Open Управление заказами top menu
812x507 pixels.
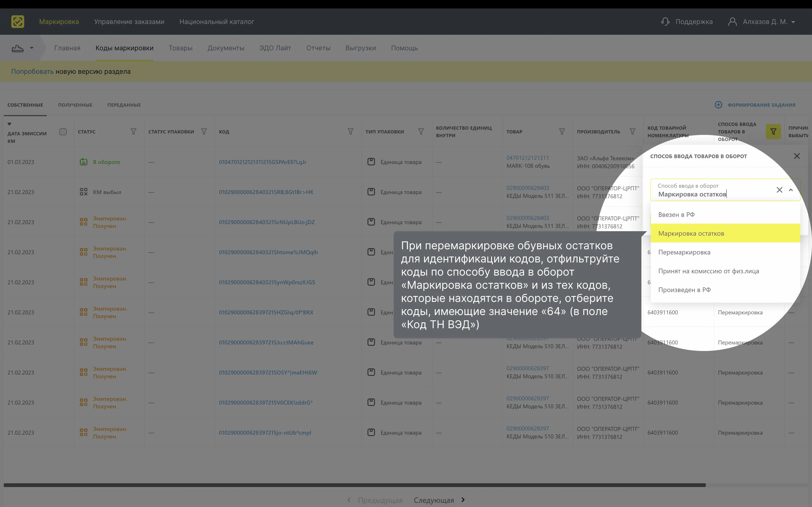[x=129, y=21]
